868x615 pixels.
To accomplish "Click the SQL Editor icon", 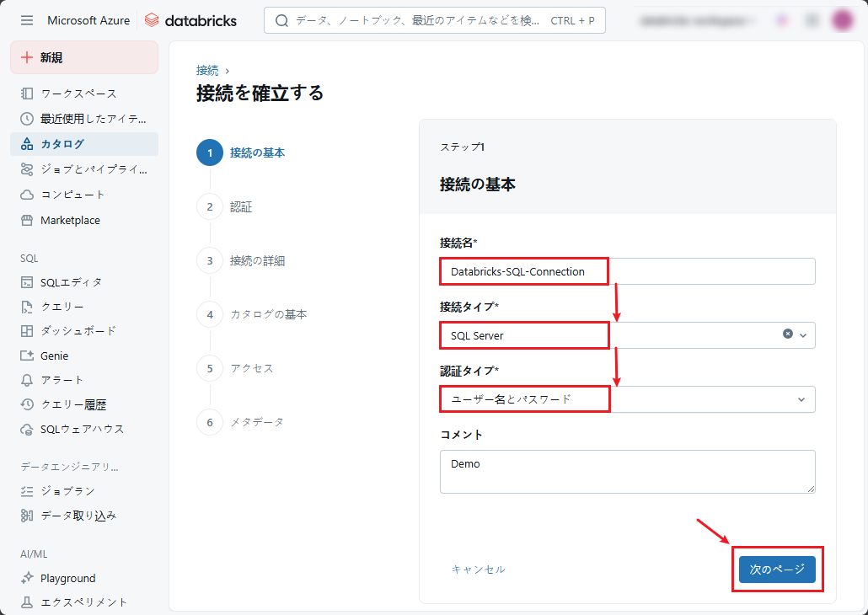I will click(x=27, y=282).
